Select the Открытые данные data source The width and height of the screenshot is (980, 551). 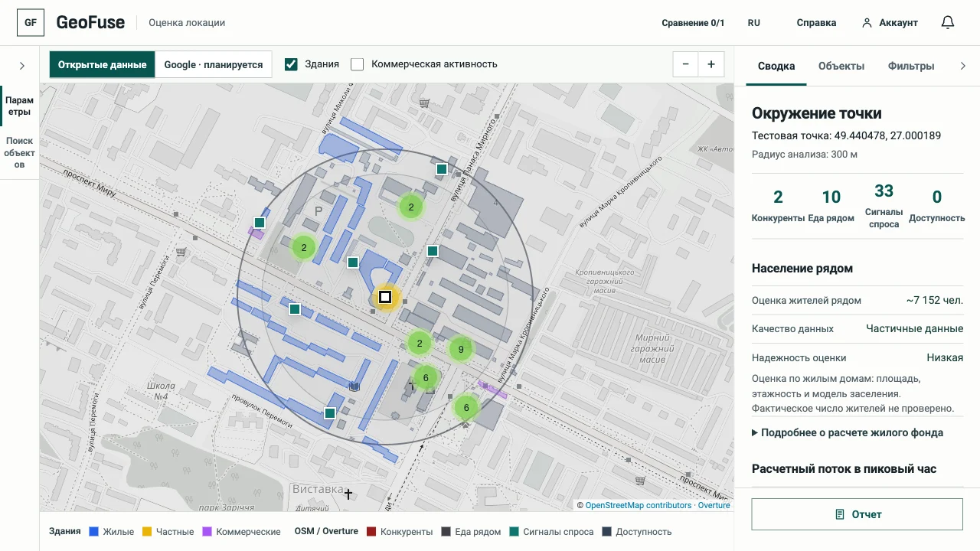point(103,64)
